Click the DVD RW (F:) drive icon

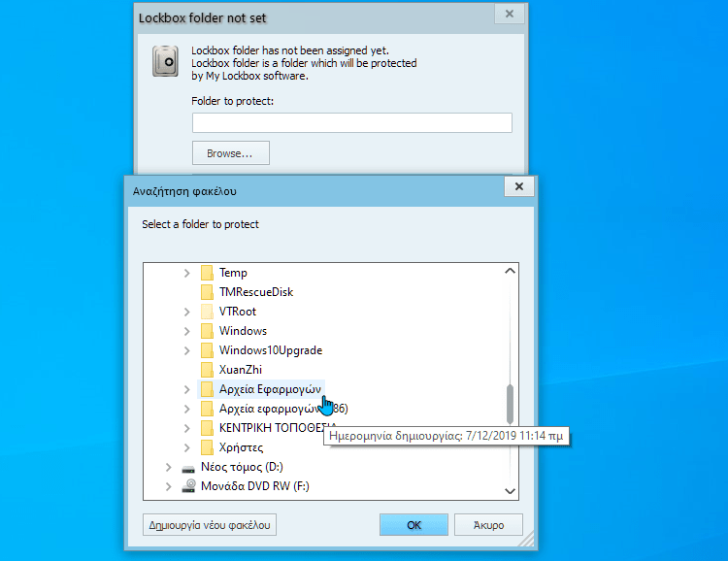[x=188, y=486]
